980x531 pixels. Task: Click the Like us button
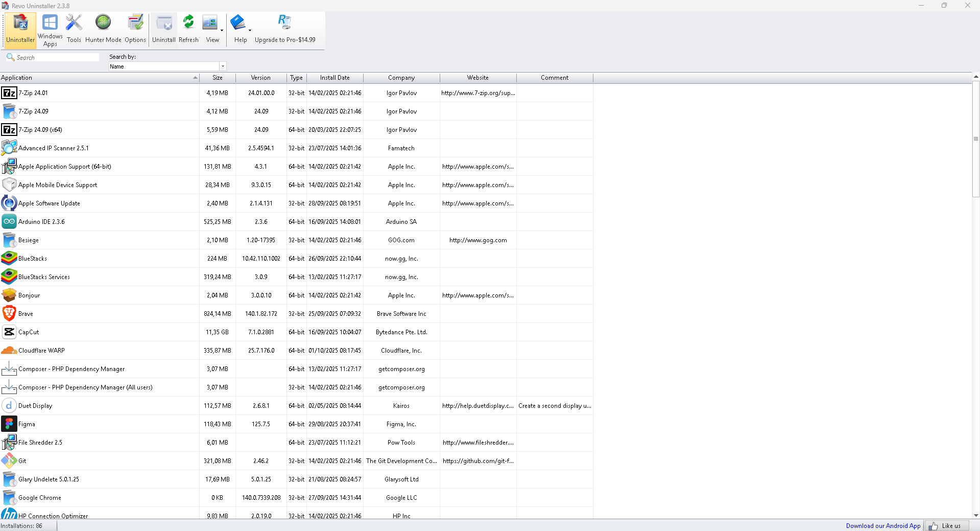tap(946, 526)
